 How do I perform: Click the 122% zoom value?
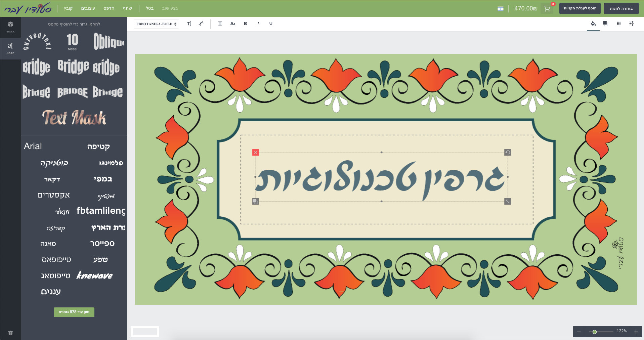[621, 331]
